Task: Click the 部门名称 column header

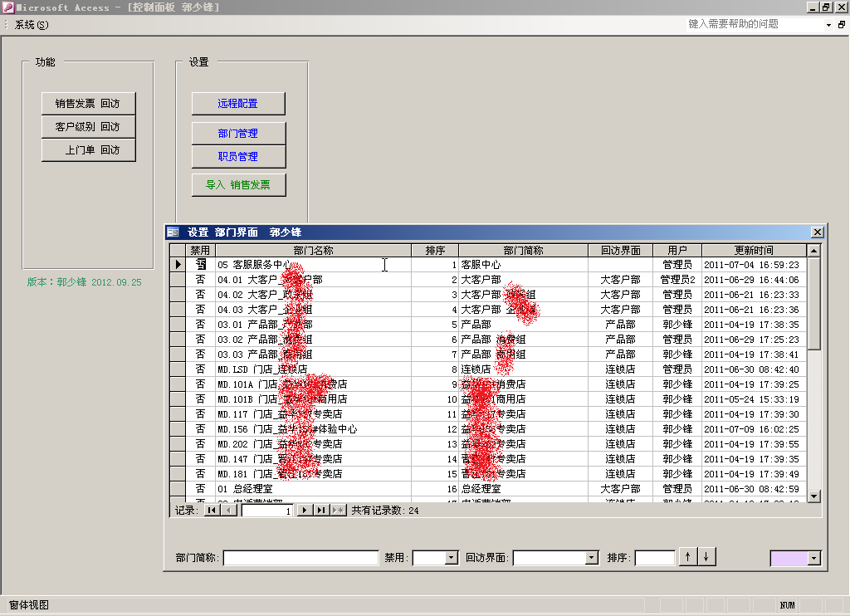Action: pos(313,250)
